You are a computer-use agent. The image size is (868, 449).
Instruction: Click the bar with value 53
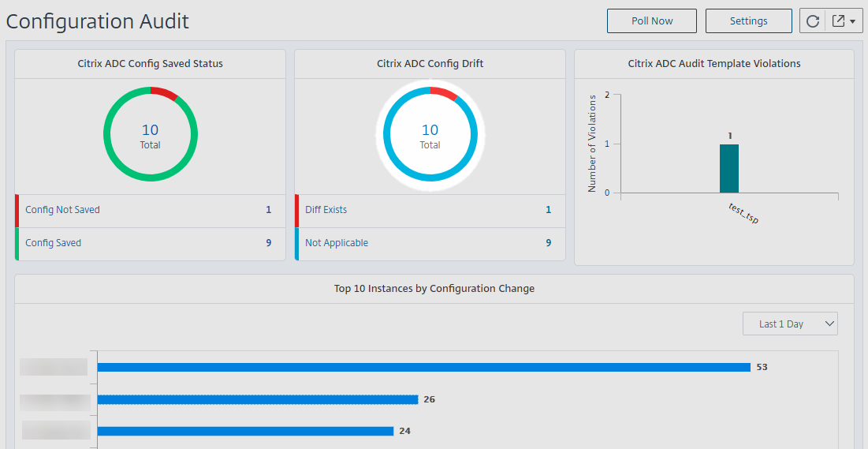click(x=423, y=367)
